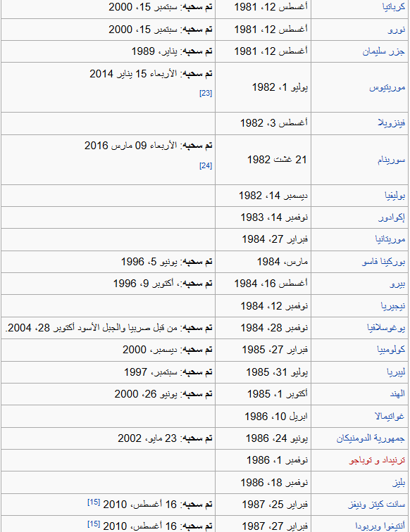Open the بوركينا فاسو link

383,262
